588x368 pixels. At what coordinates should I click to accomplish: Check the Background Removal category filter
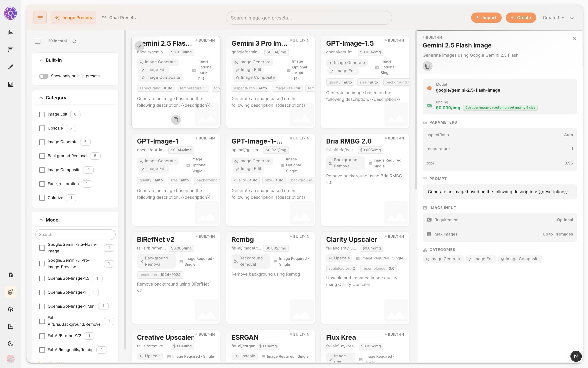(x=42, y=156)
